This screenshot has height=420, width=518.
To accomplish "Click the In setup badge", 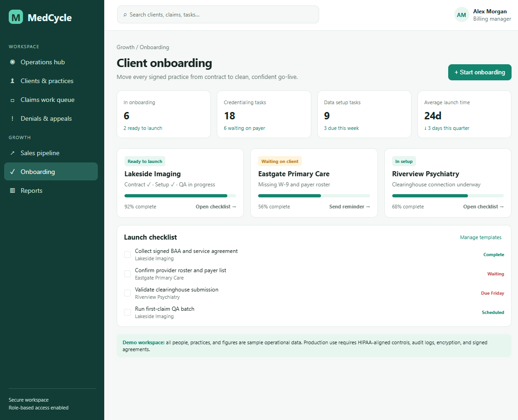I will click(404, 162).
